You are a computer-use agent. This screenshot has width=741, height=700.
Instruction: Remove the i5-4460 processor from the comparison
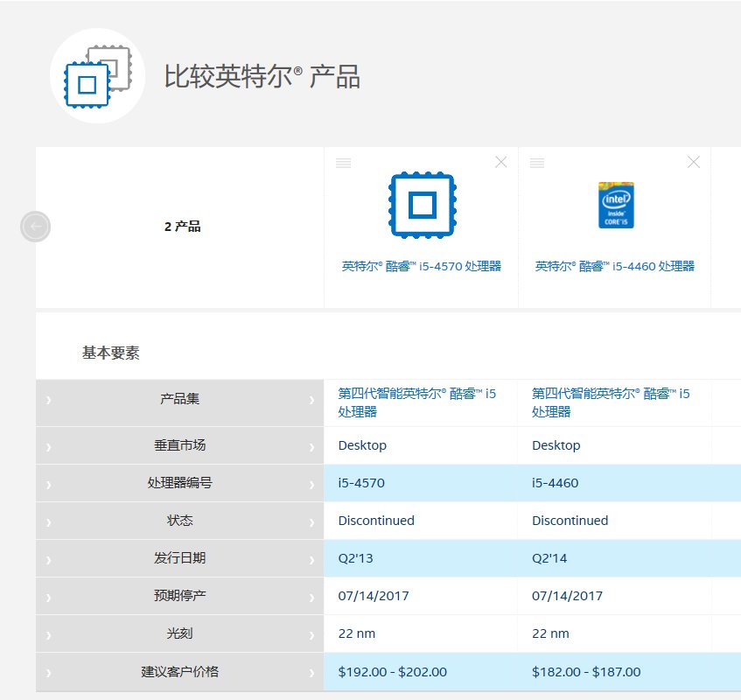point(693,161)
